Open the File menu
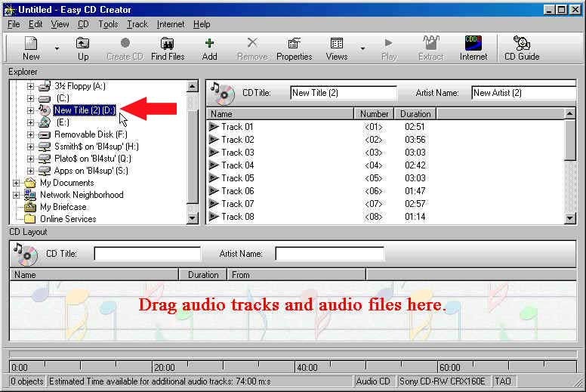The image size is (586, 392). pyautogui.click(x=14, y=24)
